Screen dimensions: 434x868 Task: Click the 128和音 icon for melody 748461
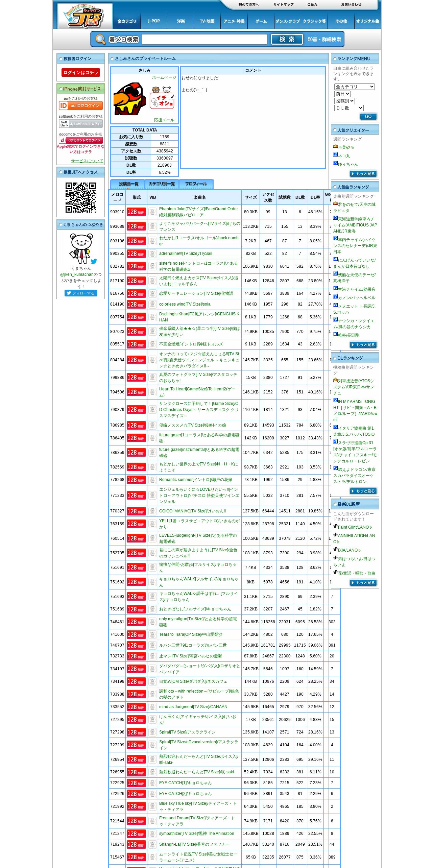(x=136, y=622)
